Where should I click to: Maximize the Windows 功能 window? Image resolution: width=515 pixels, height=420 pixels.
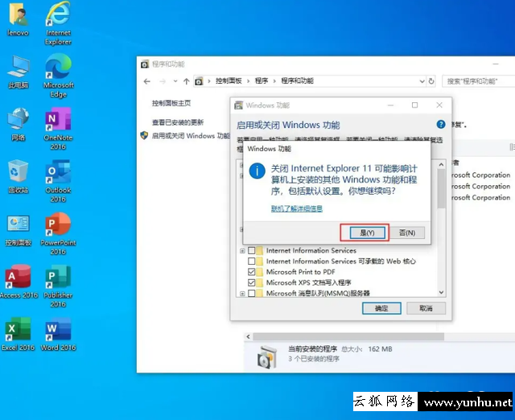(415, 105)
